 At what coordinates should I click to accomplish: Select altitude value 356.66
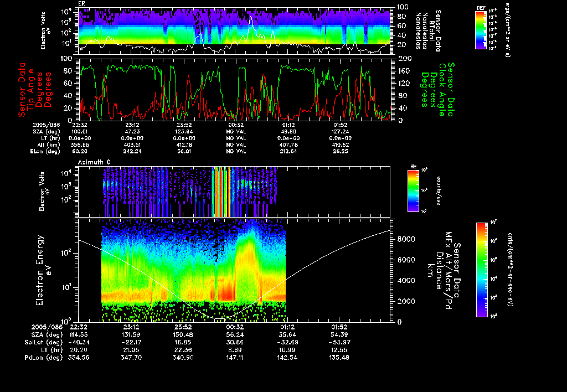point(80,145)
